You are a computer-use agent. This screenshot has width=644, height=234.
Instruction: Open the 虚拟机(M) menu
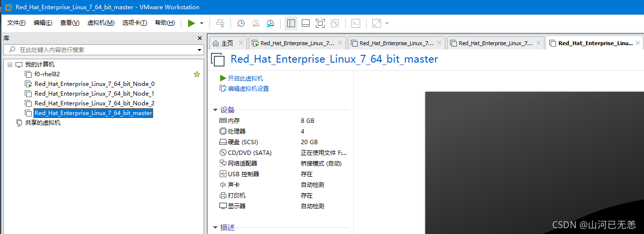click(x=101, y=23)
